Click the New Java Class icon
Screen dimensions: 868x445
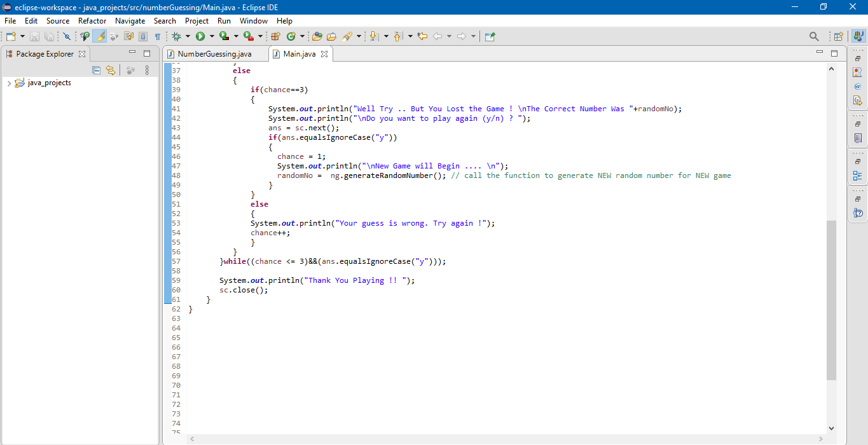(291, 36)
